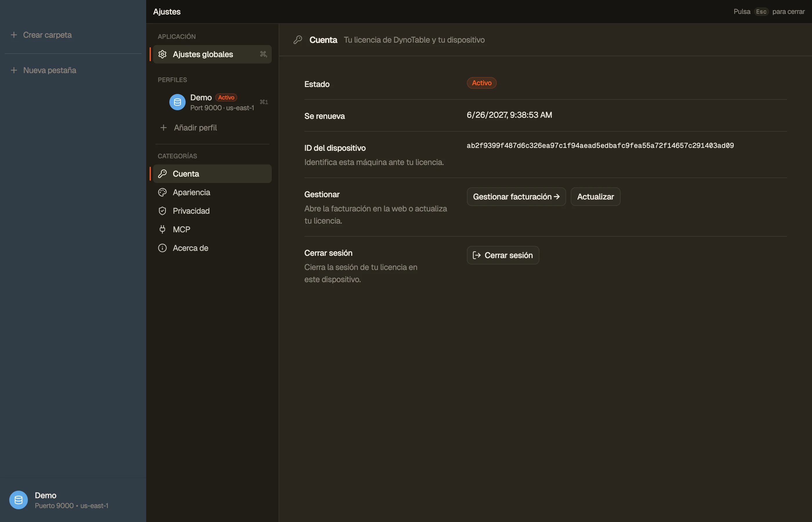Click the Actualizar button
The width and height of the screenshot is (812, 522).
click(595, 197)
